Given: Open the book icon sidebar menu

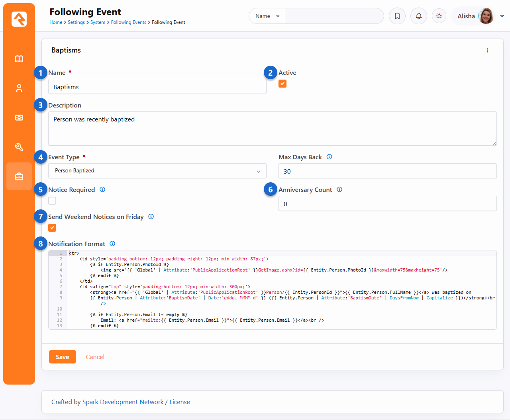Looking at the screenshot, I should pyautogui.click(x=19, y=59).
